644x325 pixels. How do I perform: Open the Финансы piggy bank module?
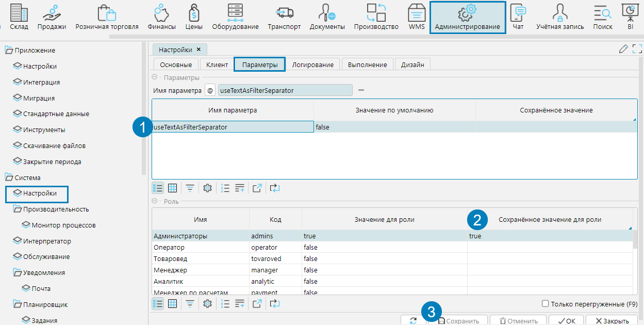161,17
